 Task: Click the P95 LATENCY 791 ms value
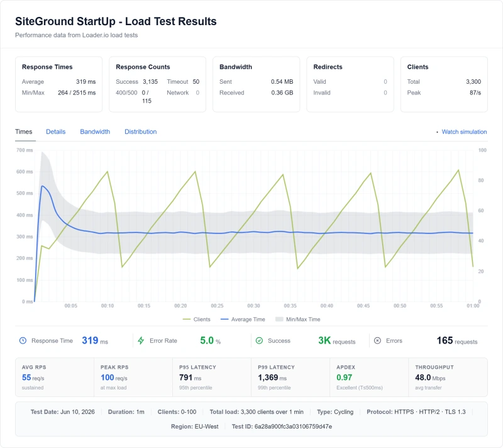click(x=191, y=378)
